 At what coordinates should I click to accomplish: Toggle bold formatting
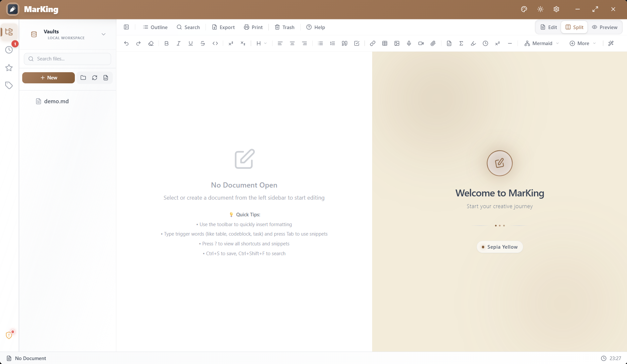tap(166, 43)
